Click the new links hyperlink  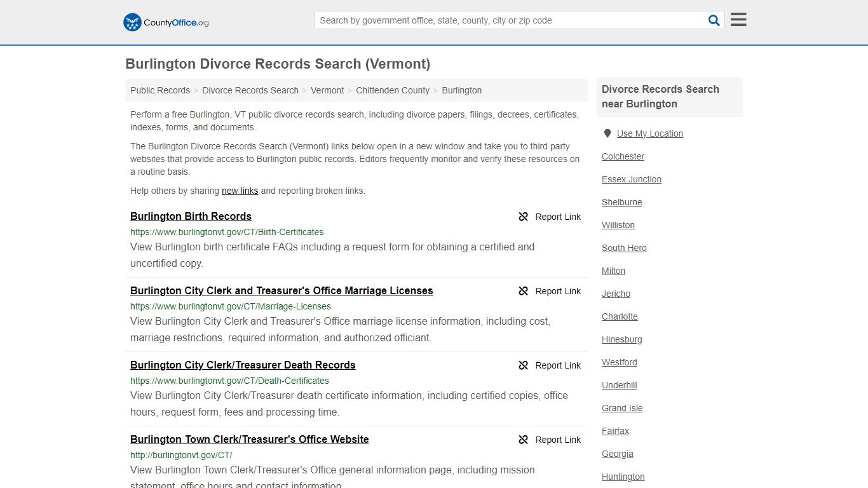tap(240, 191)
